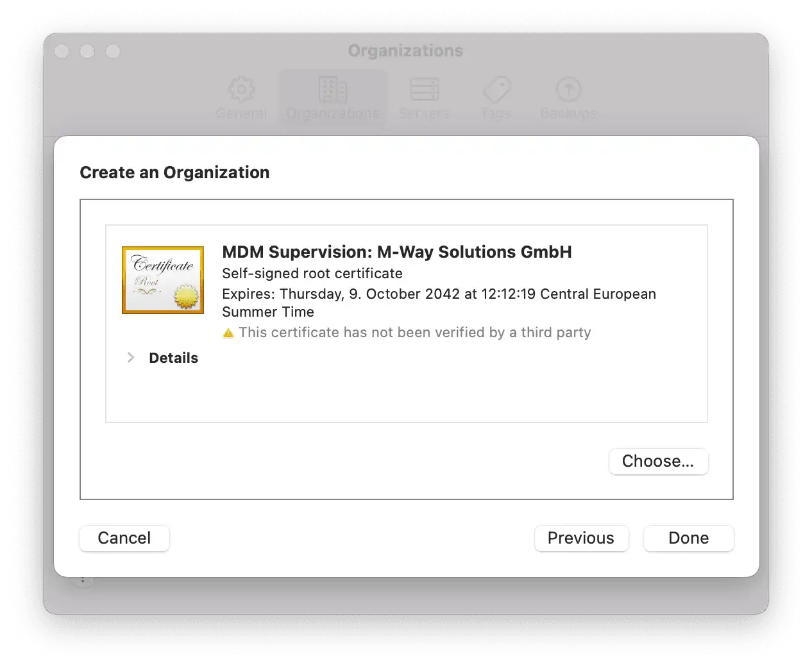Click the certificate expiration date text
812x668 pixels.
point(439,294)
